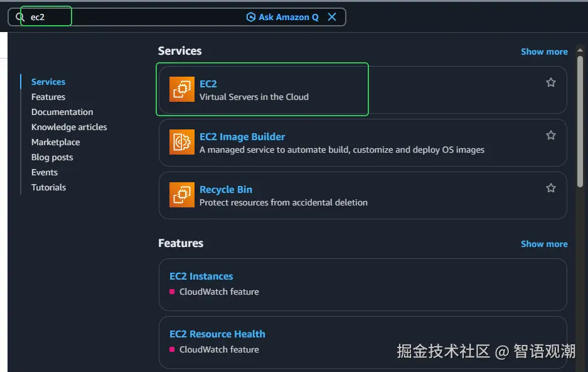Select Features in the left sidebar
Screen dimensions: 588x372
(x=48, y=97)
